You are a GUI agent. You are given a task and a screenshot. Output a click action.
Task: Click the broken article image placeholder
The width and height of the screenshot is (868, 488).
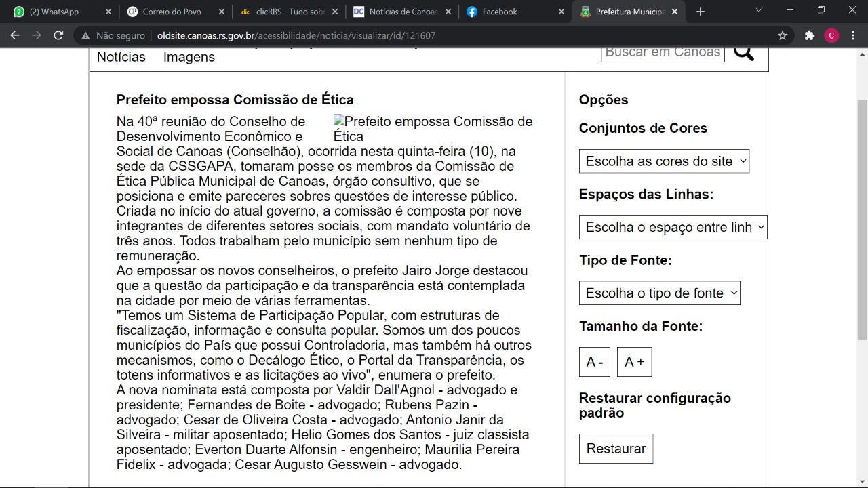click(x=433, y=129)
